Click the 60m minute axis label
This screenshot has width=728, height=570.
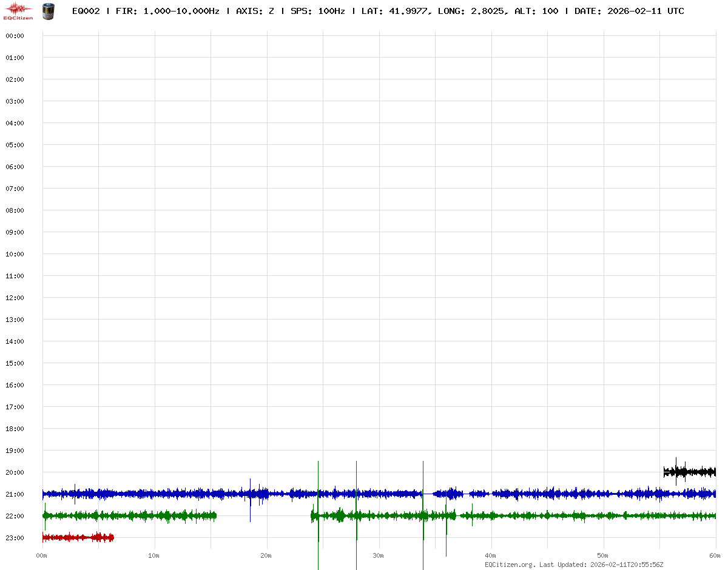click(x=715, y=555)
